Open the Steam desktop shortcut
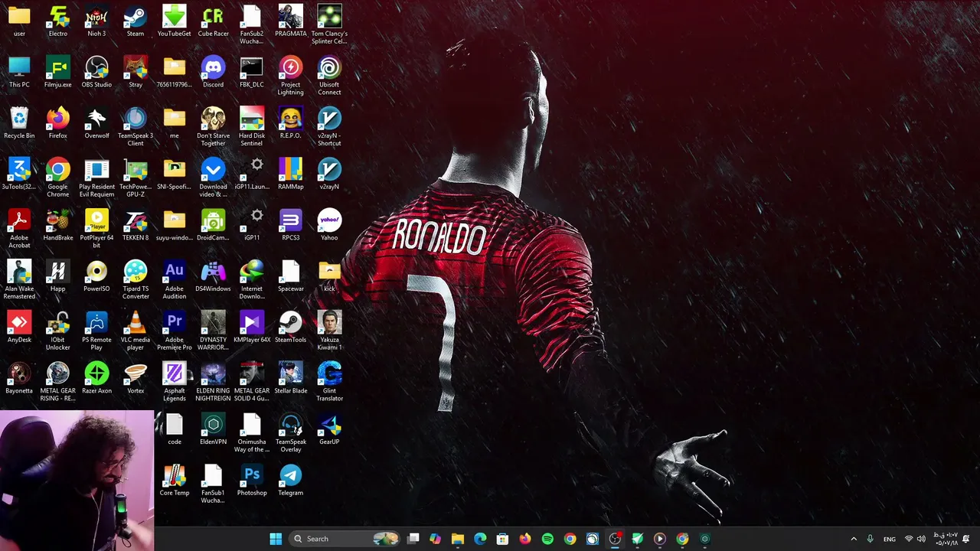The width and height of the screenshot is (980, 551). (136, 21)
